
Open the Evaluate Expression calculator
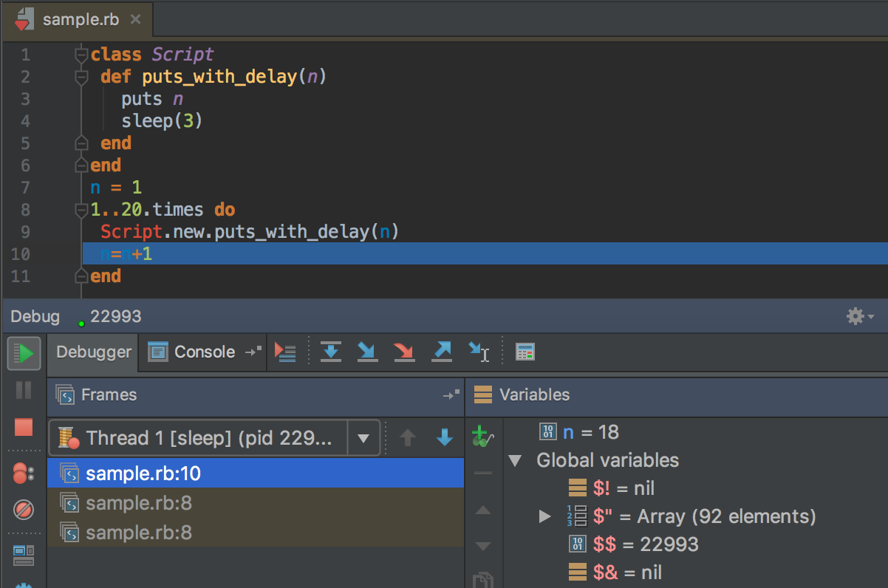point(525,352)
